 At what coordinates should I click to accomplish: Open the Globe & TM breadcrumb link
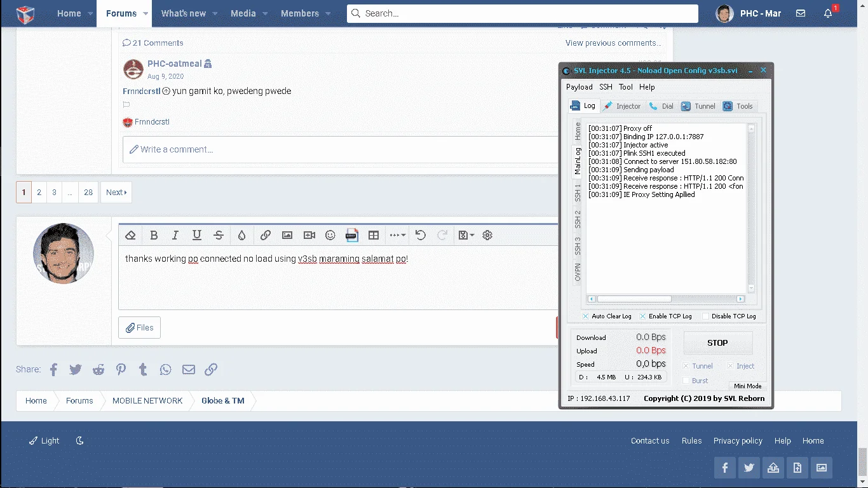tap(223, 401)
